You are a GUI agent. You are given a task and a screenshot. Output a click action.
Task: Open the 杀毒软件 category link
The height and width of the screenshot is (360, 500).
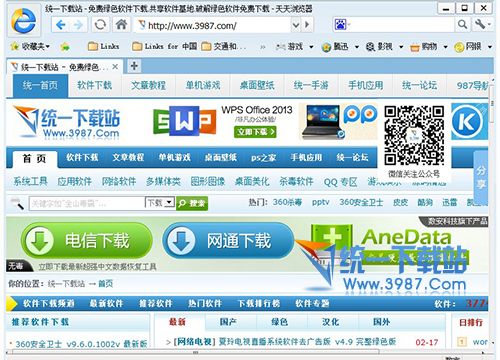coord(296,182)
